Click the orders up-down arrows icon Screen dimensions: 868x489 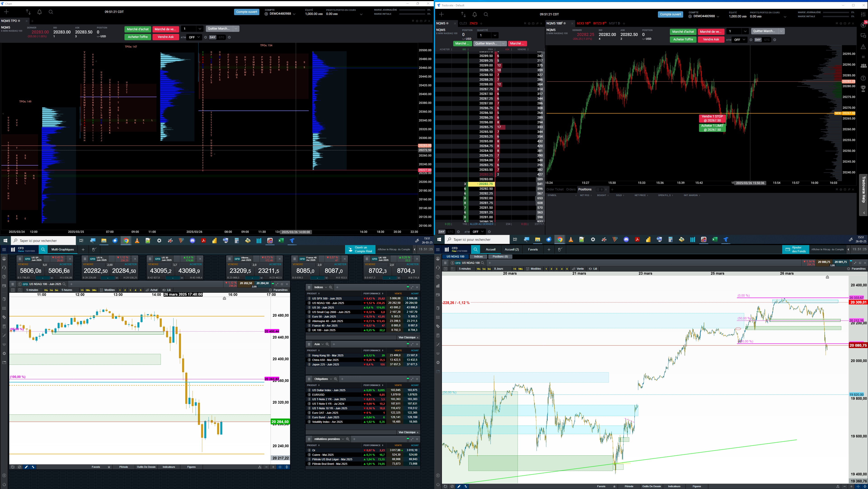coord(28,12)
